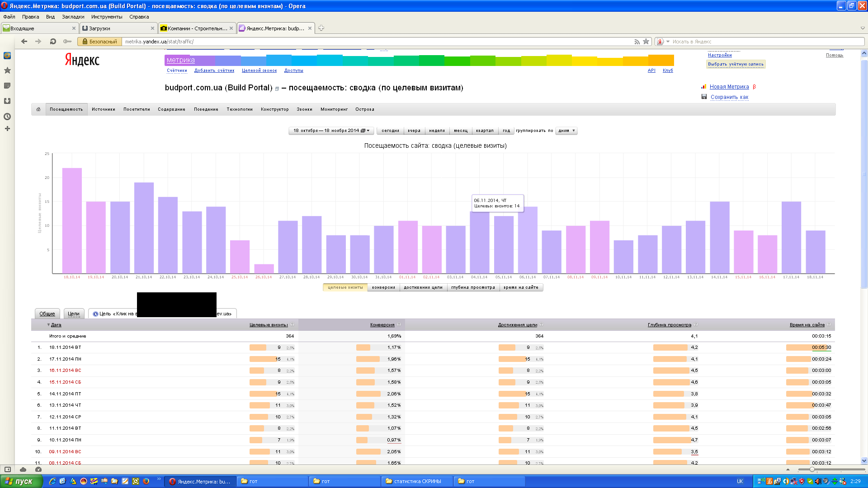Image resolution: width=868 pixels, height=488 pixels.
Task: Switch to the Загрузки browser tab
Action: tap(118, 28)
